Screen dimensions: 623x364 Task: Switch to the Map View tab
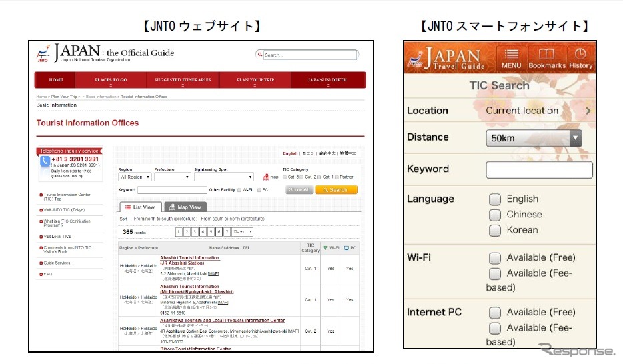(x=185, y=207)
